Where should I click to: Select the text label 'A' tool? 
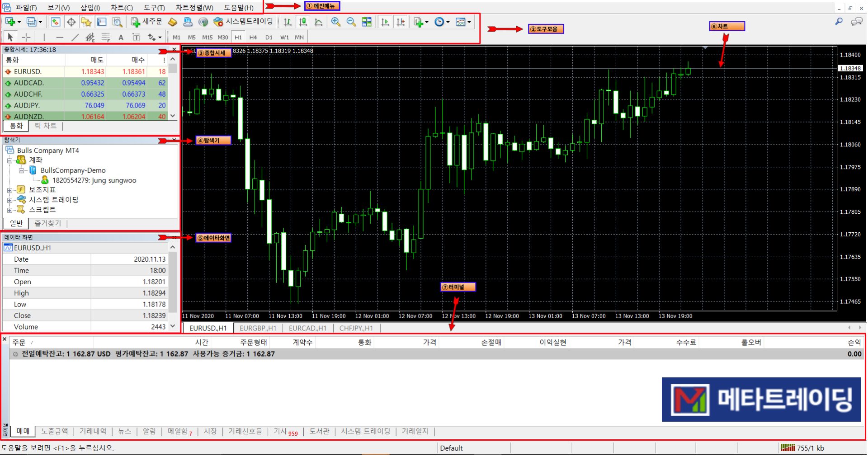click(x=121, y=38)
